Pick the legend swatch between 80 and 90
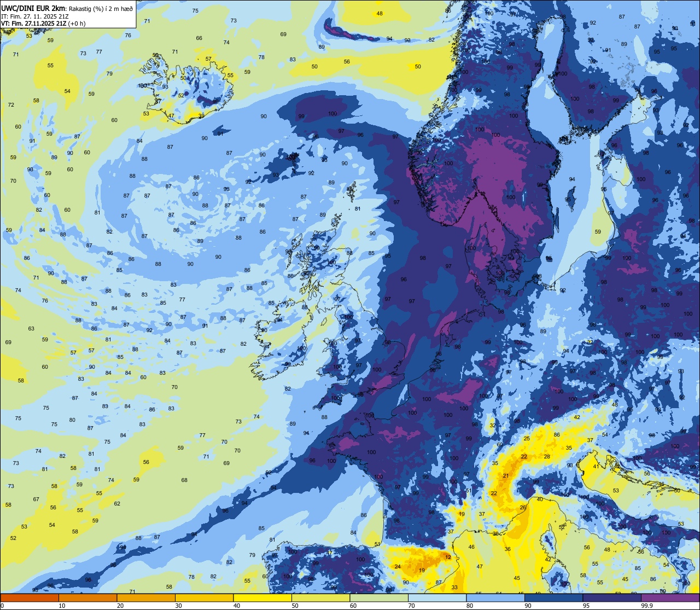Screen dimensions: 700x610 coord(495,597)
